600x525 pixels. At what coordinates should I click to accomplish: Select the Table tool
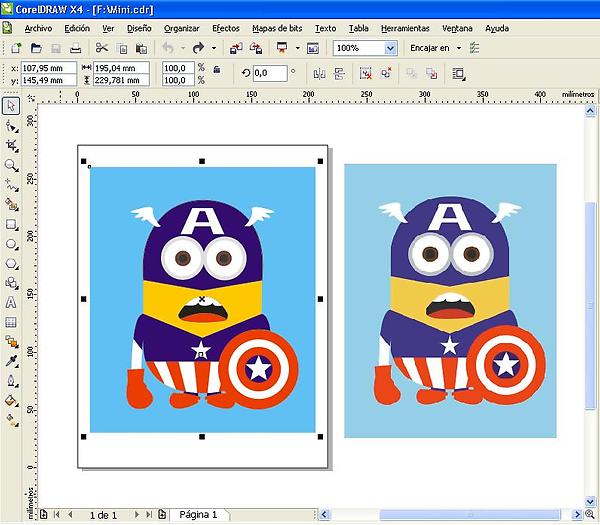11,322
